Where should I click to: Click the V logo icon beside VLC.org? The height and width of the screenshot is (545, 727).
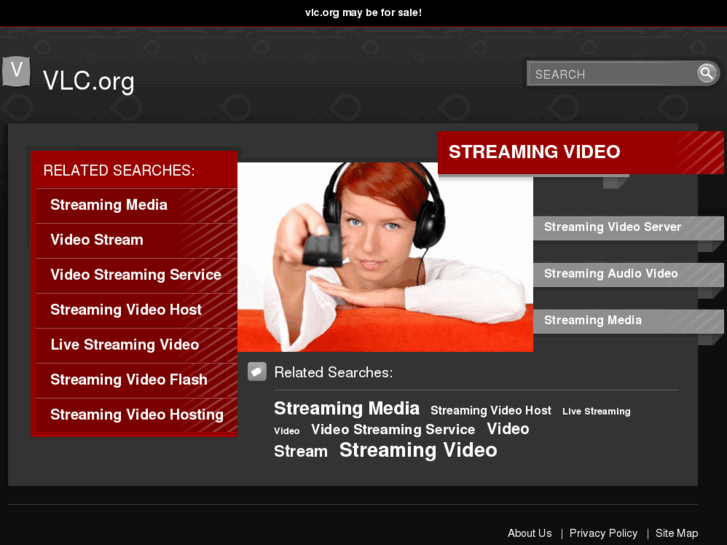16,71
